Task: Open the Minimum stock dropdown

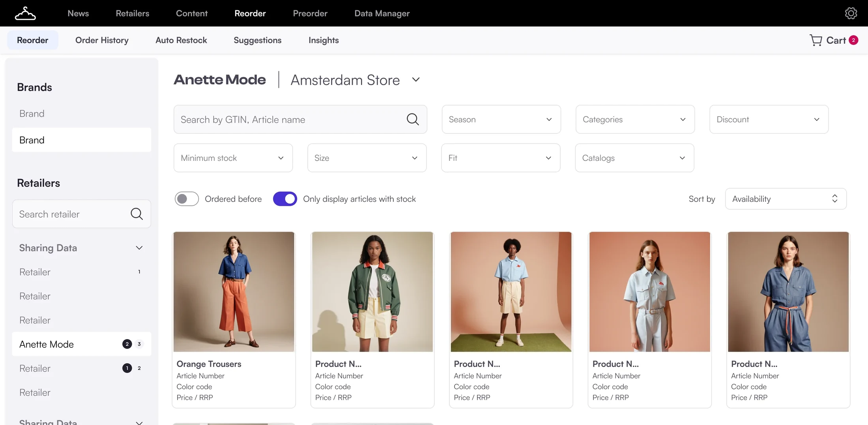Action: (233, 158)
